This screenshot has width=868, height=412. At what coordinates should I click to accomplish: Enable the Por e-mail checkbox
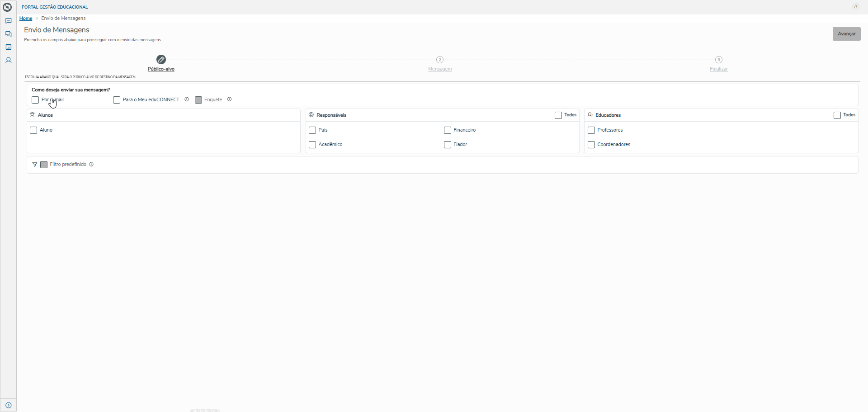[x=35, y=100]
